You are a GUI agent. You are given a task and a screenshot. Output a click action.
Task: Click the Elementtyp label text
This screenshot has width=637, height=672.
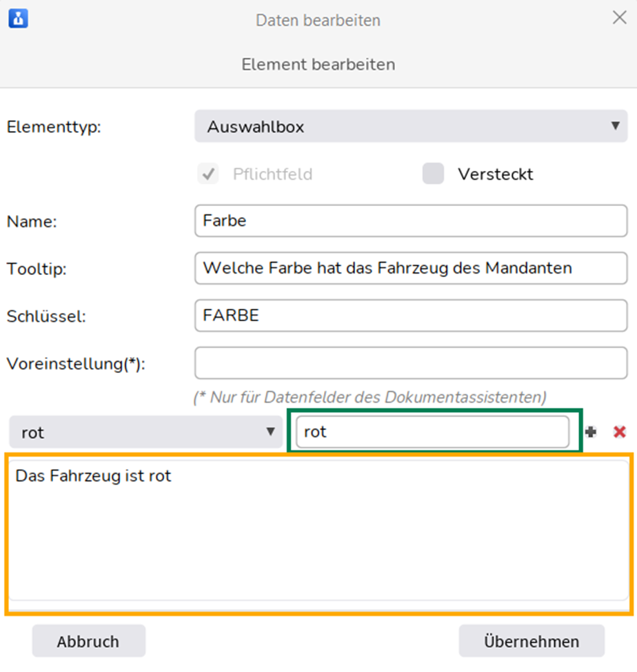pos(54,128)
